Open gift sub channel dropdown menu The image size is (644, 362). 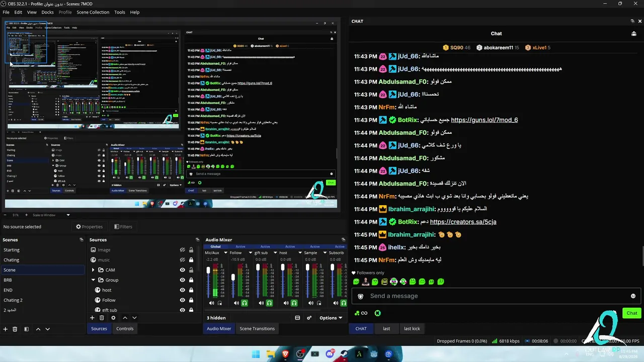pos(275,253)
